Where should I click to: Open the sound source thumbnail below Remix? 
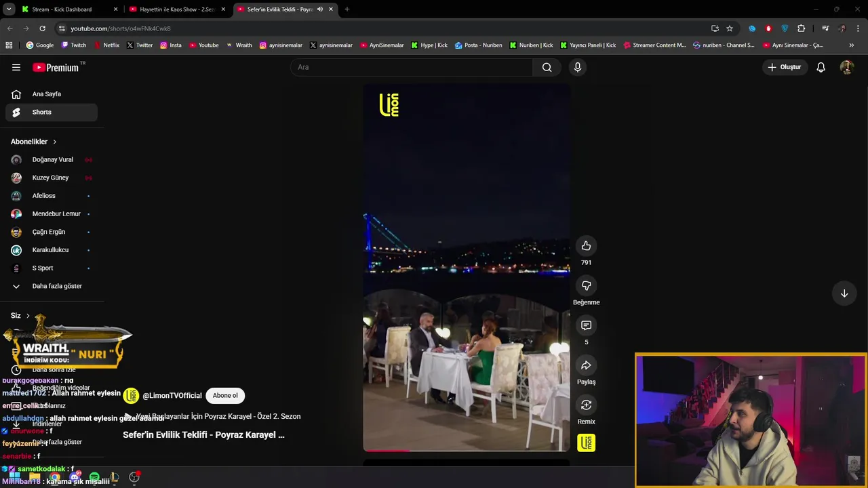pyautogui.click(x=586, y=443)
